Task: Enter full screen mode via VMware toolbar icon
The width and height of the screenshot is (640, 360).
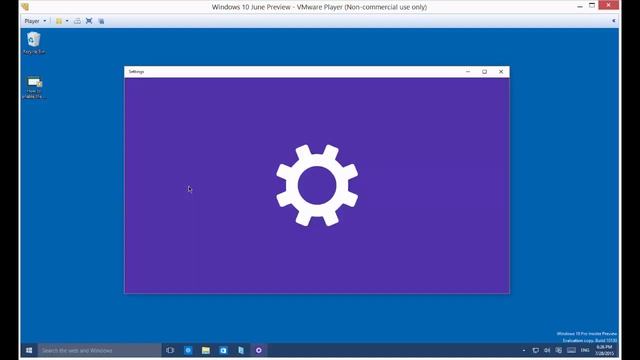Action: pos(89,21)
